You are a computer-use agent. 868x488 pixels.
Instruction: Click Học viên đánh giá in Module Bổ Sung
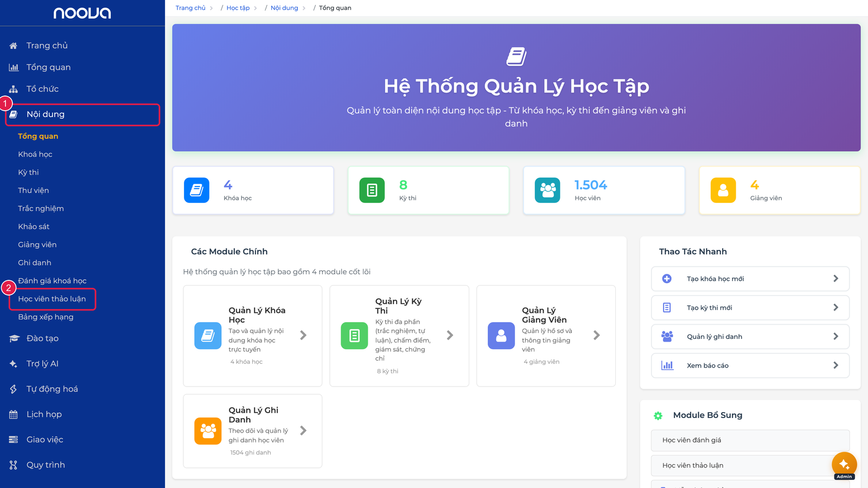pyautogui.click(x=750, y=440)
